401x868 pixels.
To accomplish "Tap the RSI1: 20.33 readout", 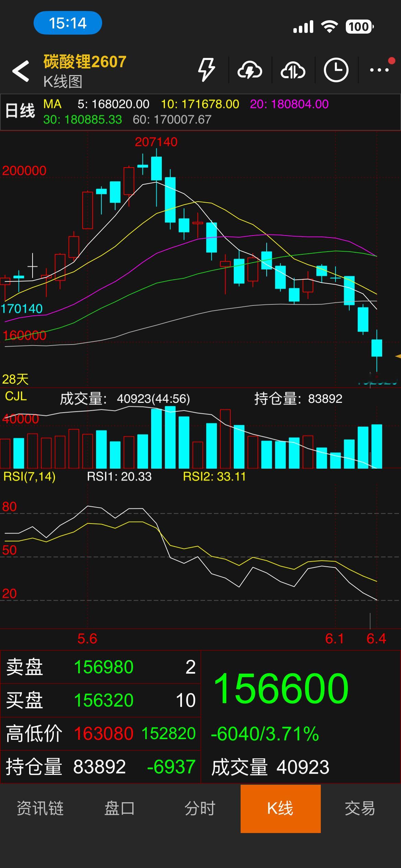I will click(x=119, y=477).
